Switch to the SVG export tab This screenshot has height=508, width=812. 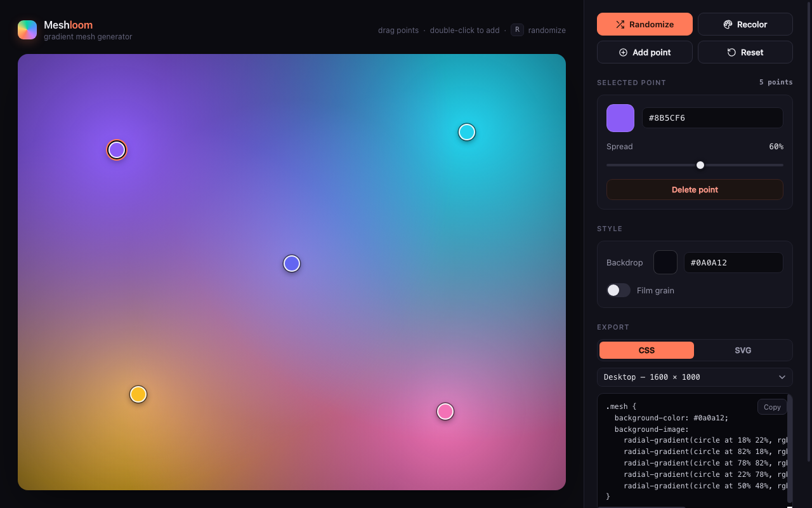(743, 350)
